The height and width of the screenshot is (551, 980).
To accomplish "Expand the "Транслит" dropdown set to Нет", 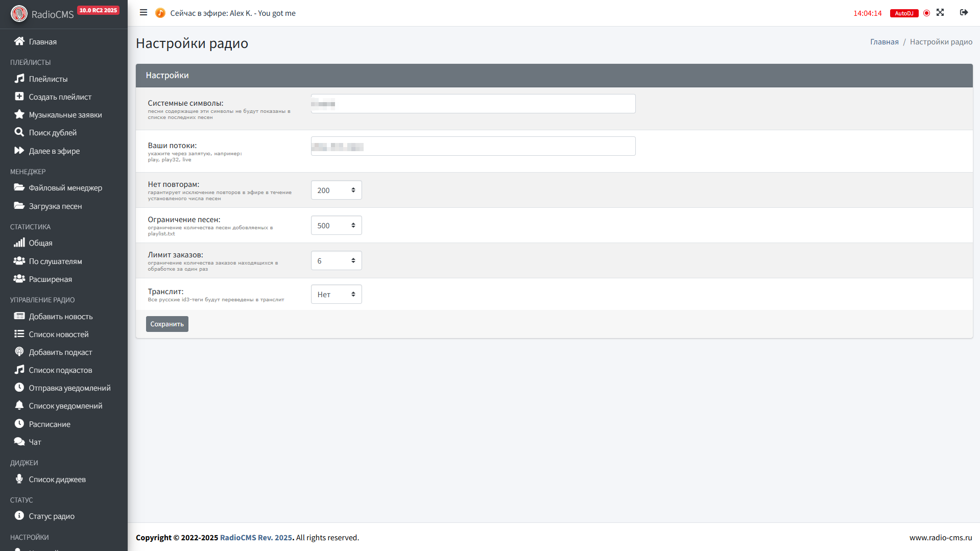I will coord(336,294).
